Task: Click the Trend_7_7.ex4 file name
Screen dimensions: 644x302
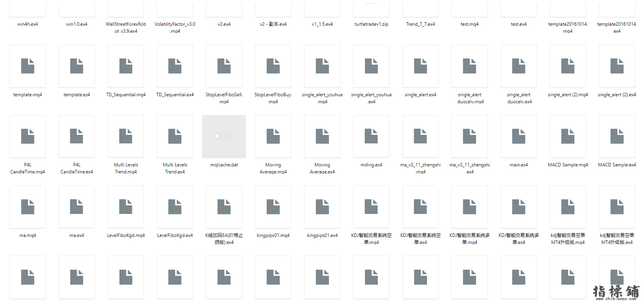Action: (x=420, y=24)
